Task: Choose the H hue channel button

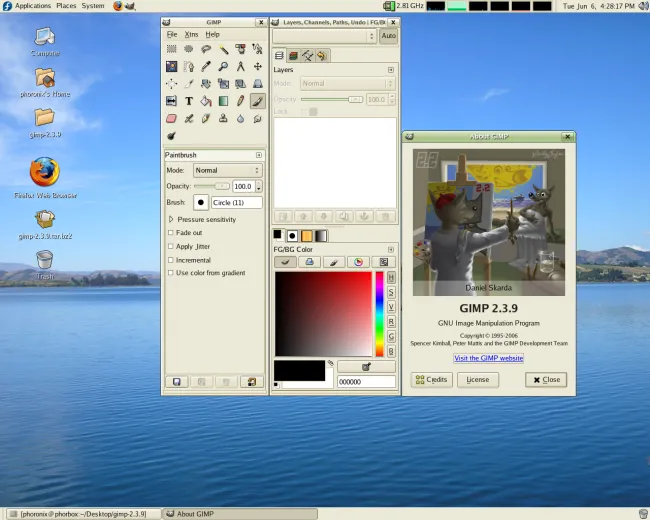Action: click(391, 277)
